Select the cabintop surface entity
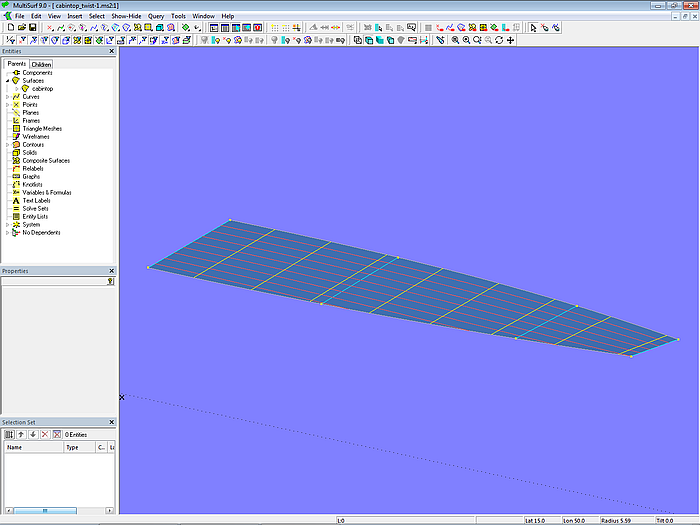Screen dimensions: 700x525 tap(43, 89)
